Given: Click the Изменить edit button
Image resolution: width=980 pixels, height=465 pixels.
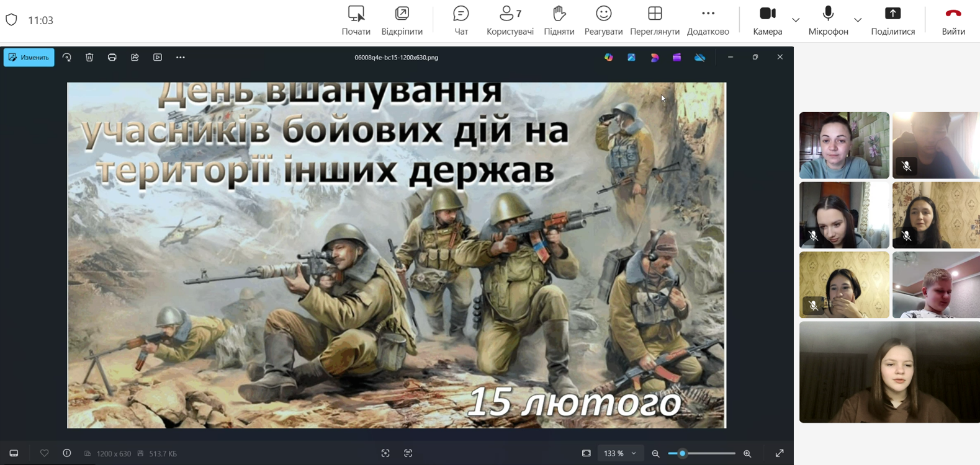Looking at the screenshot, I should [x=29, y=58].
